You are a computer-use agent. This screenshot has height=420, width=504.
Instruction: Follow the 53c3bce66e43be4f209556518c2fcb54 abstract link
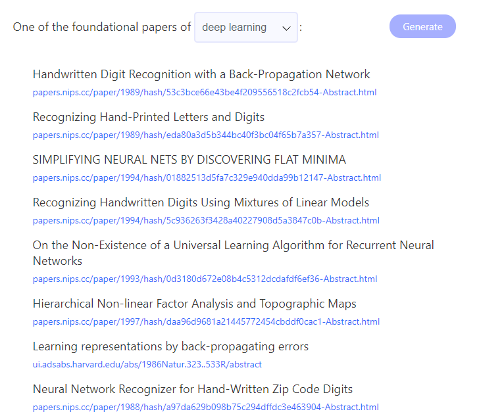(x=205, y=93)
